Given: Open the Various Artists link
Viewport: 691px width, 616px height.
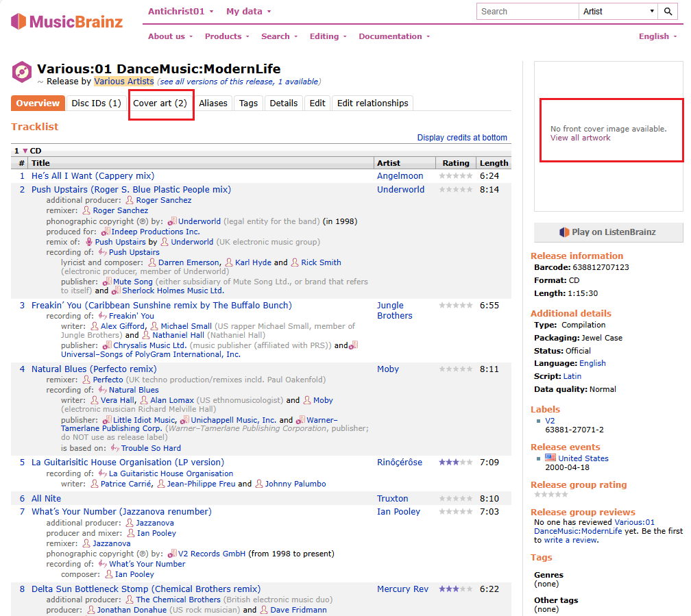Looking at the screenshot, I should 124,82.
